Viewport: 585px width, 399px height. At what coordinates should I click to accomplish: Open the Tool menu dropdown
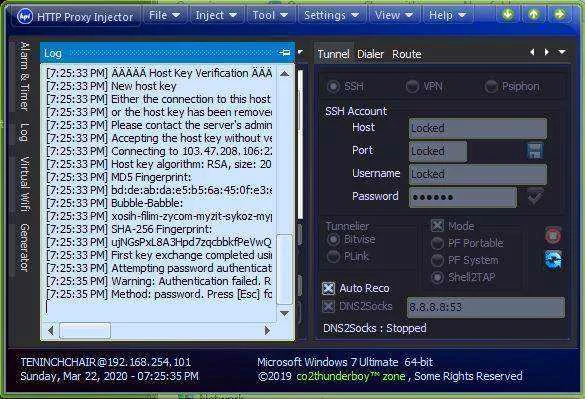[270, 15]
